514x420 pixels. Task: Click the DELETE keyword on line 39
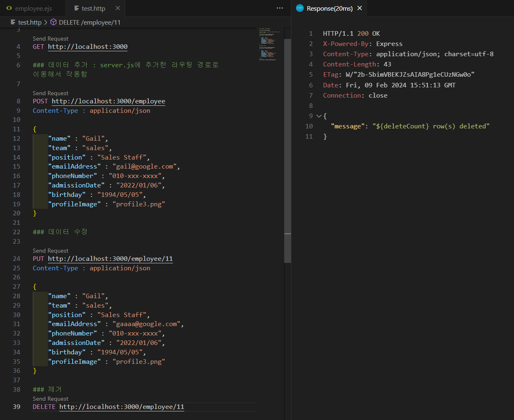(44, 407)
